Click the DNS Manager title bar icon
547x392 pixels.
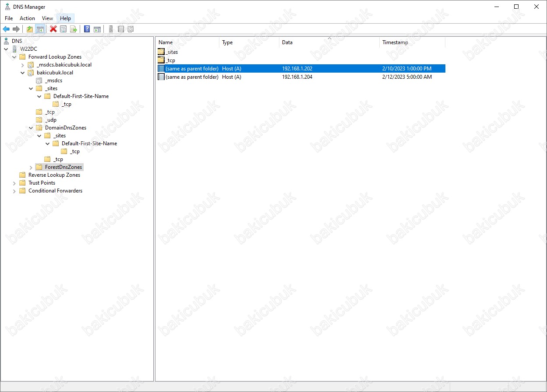8,7
